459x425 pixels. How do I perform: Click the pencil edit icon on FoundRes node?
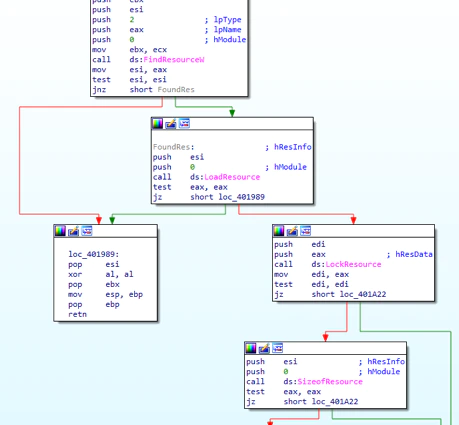pyautogui.click(x=171, y=124)
